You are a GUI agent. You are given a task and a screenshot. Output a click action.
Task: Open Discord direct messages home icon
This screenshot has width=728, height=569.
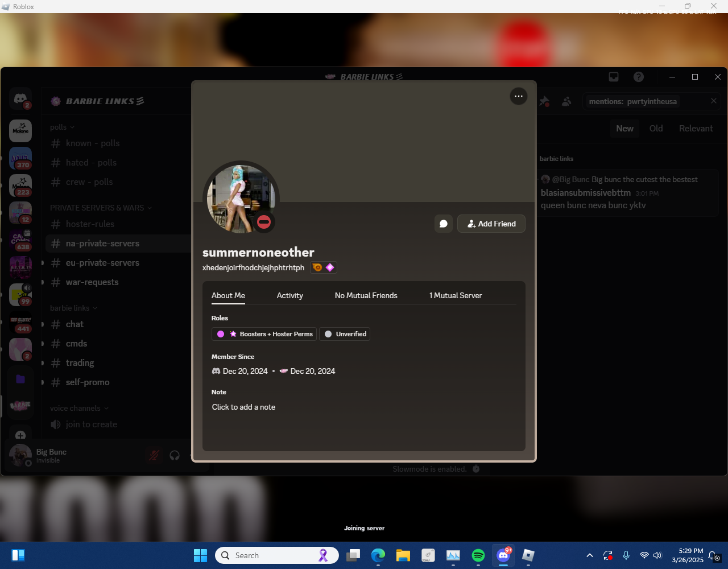point(20,99)
